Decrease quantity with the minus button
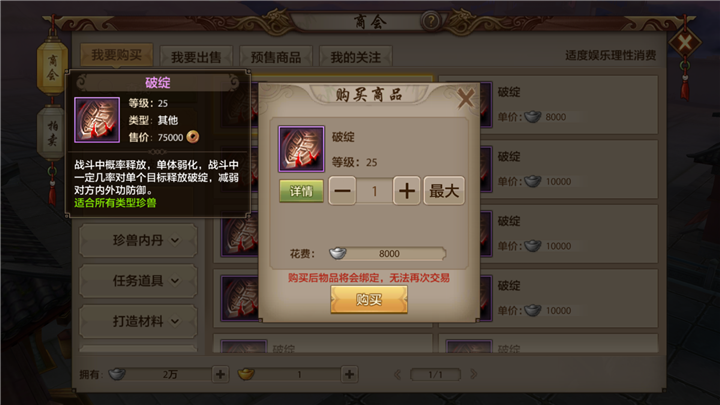The height and width of the screenshot is (405, 720). (x=343, y=191)
